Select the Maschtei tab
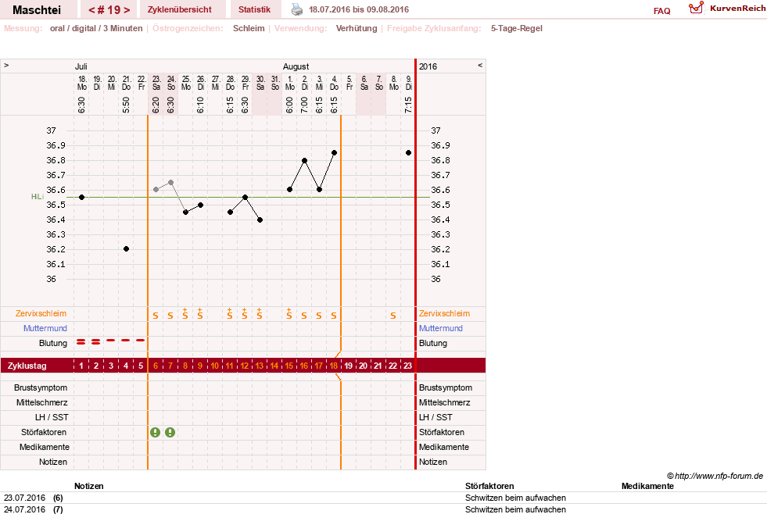767x532 pixels. click(37, 10)
